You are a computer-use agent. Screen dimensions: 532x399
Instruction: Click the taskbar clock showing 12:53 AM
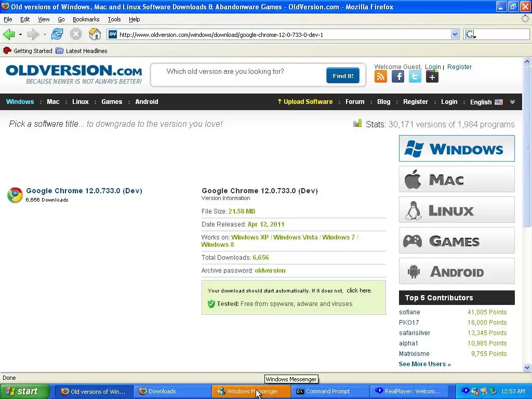[x=513, y=392]
